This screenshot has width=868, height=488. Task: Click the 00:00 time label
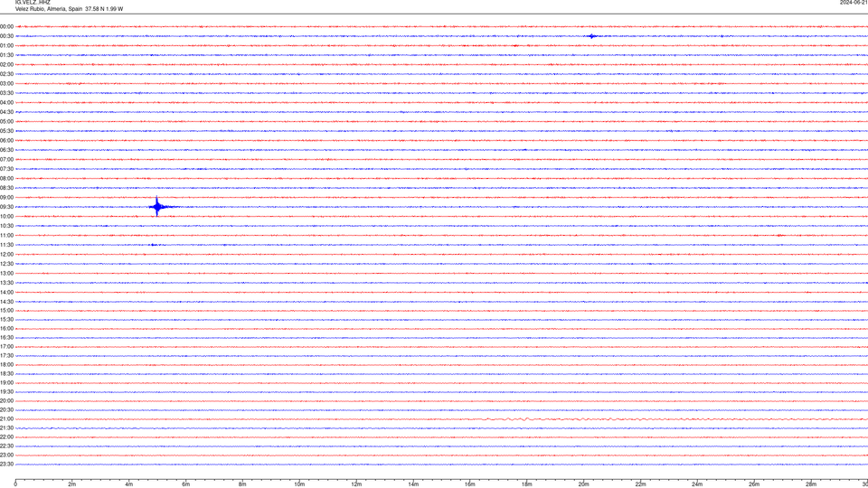click(x=6, y=26)
